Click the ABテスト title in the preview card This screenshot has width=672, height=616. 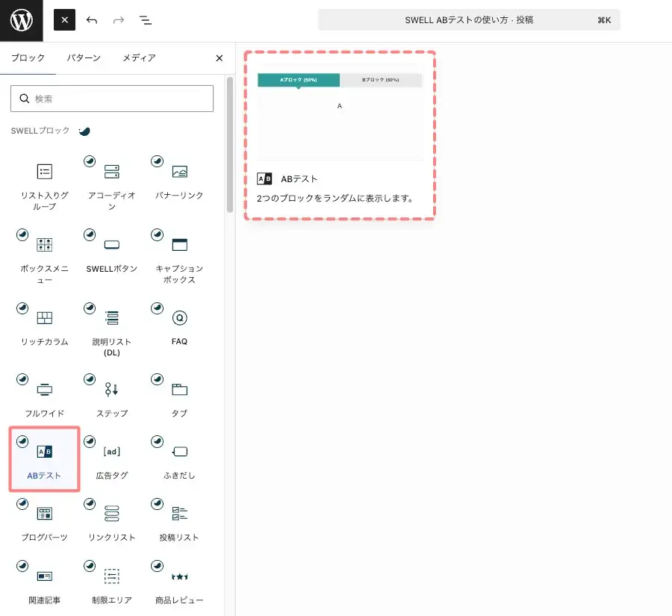pos(299,178)
